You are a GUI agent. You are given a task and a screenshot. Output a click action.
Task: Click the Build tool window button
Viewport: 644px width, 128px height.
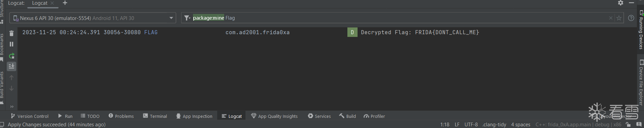coord(347,116)
